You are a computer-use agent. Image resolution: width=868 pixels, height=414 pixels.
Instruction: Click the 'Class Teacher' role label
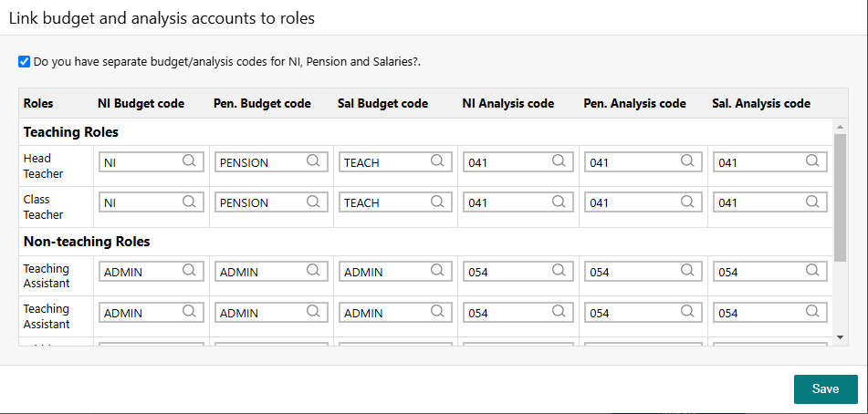(x=43, y=207)
